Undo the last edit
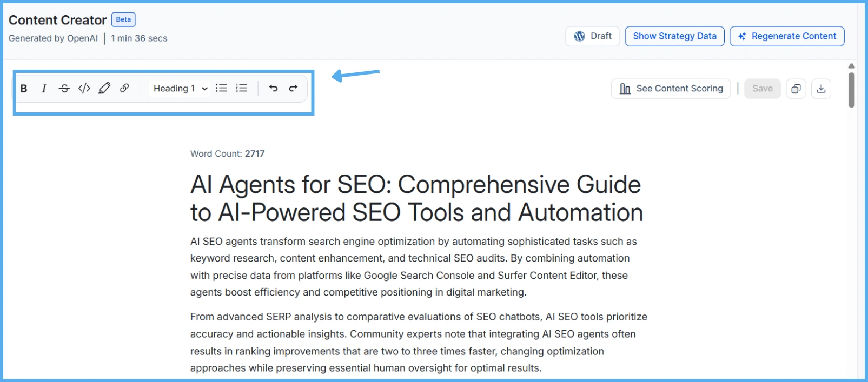The image size is (868, 382). [274, 89]
